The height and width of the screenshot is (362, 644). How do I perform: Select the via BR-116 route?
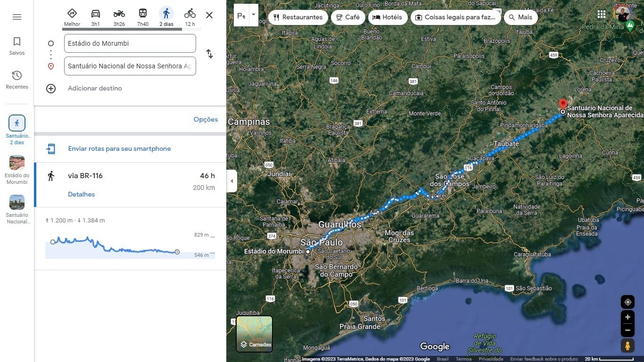pyautogui.click(x=130, y=185)
